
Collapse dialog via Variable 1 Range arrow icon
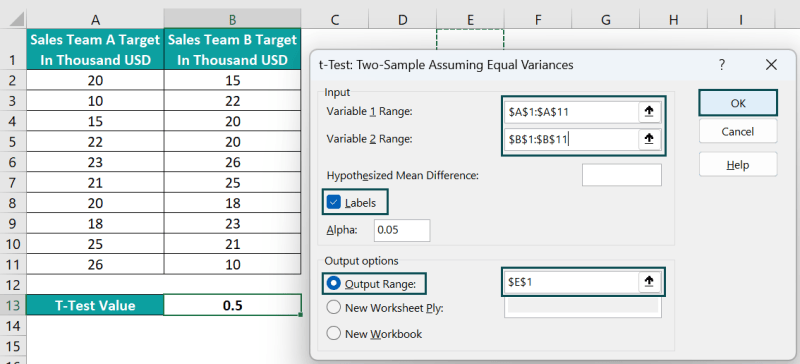(649, 112)
